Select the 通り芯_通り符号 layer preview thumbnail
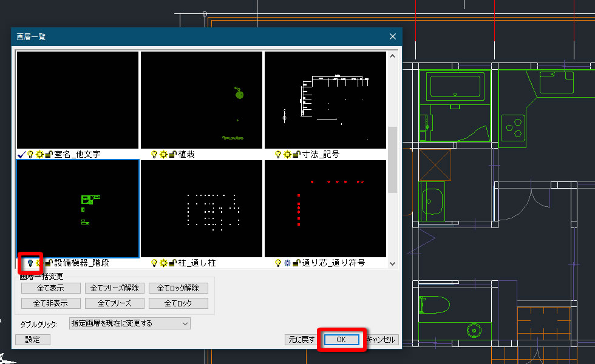 [325, 209]
